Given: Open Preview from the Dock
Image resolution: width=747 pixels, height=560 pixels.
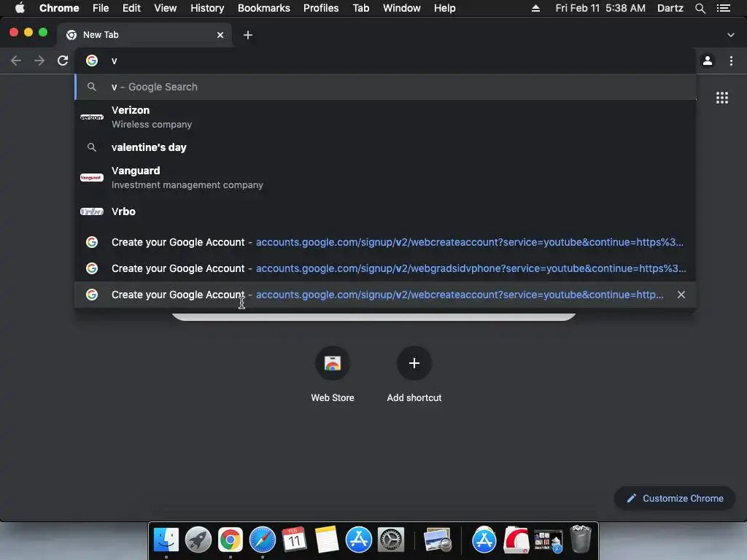Looking at the screenshot, I should point(438,540).
